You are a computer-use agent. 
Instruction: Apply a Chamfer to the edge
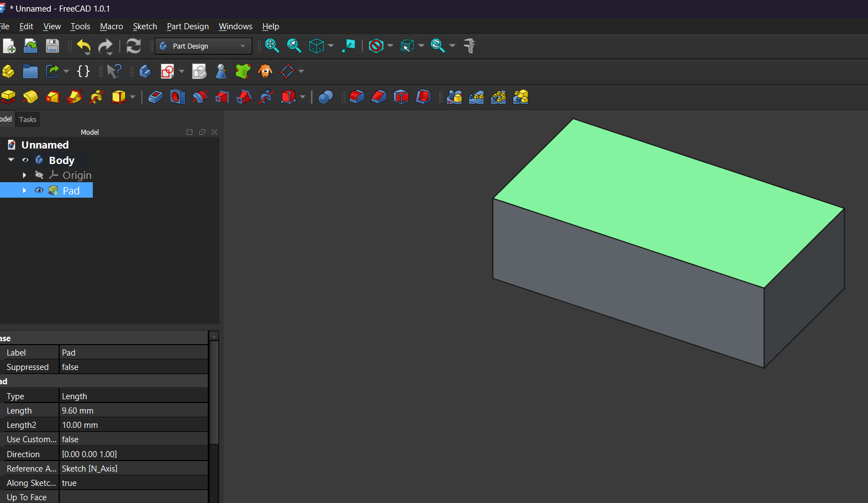coord(379,97)
